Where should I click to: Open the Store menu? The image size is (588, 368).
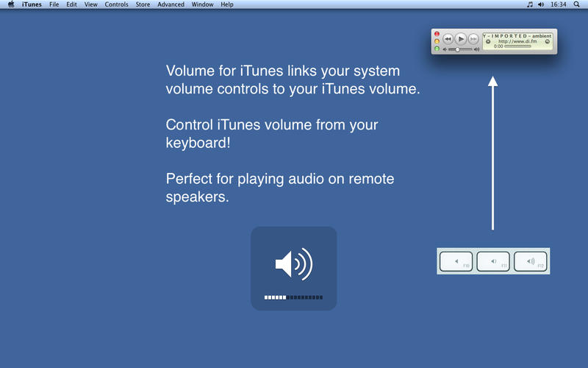coord(143,4)
